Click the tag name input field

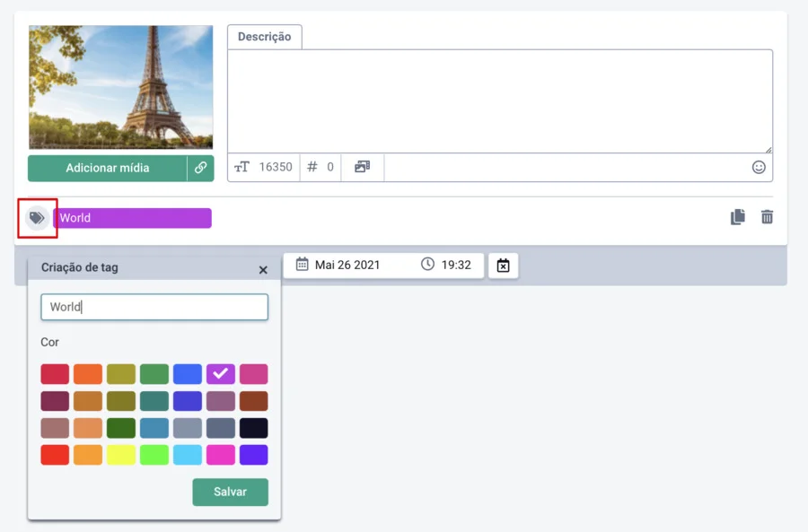pos(154,307)
